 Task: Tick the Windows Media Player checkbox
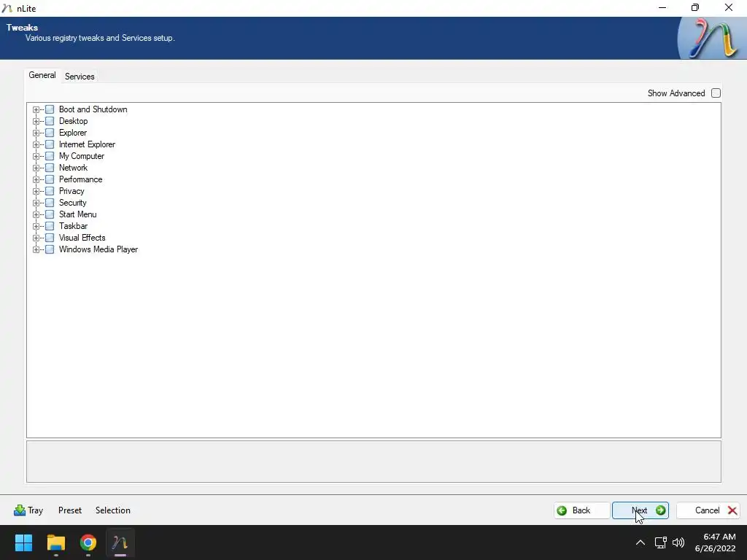point(50,249)
